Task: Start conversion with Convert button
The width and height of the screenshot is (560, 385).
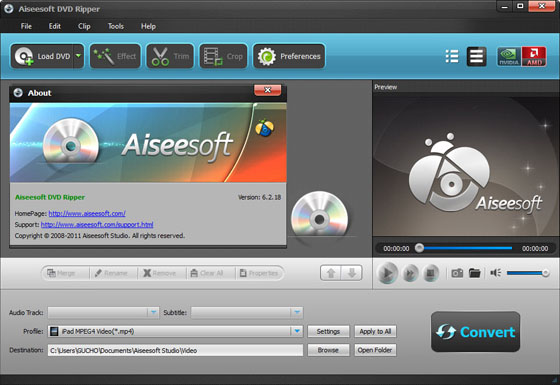Action: point(475,332)
